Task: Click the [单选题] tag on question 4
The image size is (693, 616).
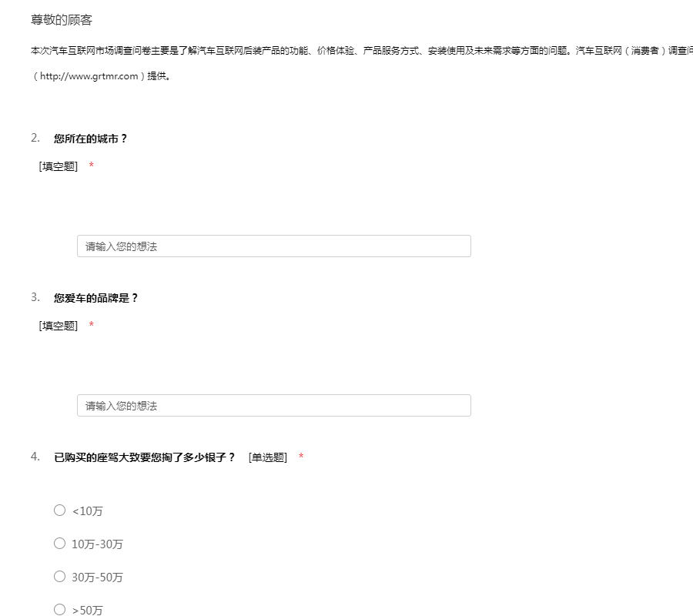Action: click(268, 457)
